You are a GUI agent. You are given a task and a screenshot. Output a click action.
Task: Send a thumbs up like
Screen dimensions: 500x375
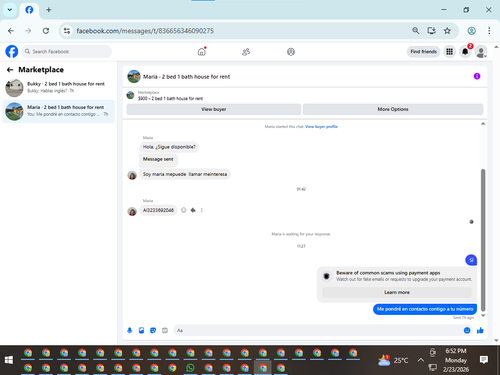pos(480,330)
